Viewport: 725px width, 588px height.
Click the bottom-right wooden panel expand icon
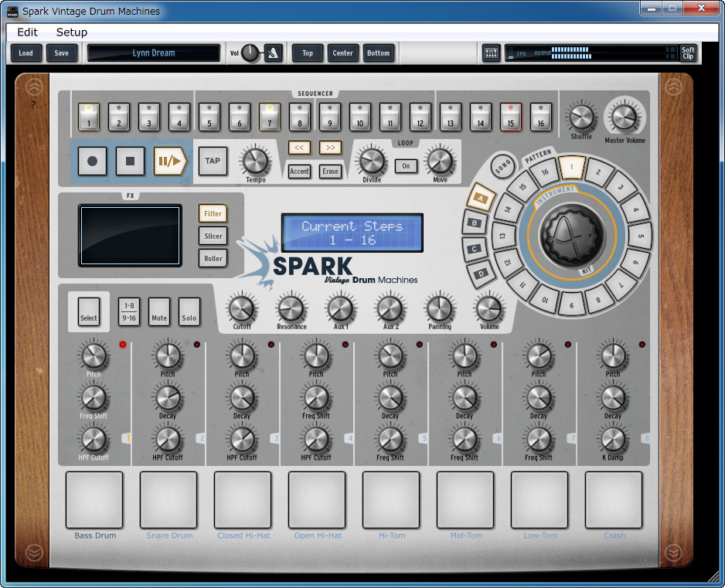pyautogui.click(x=675, y=552)
